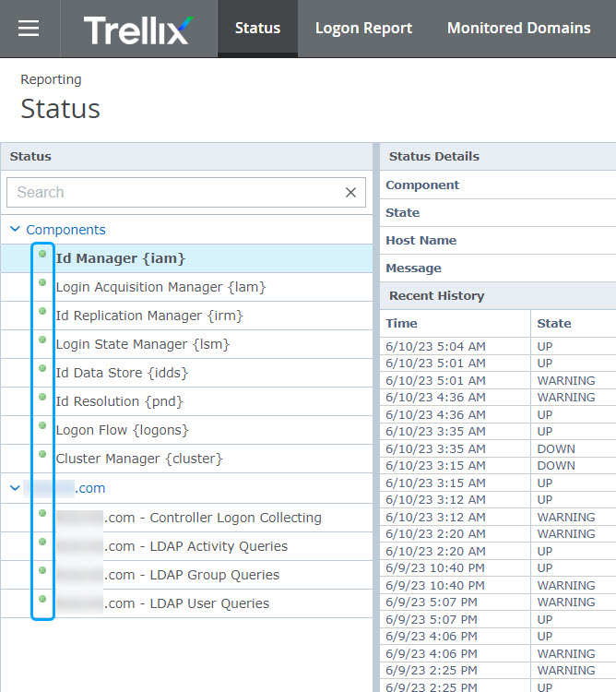This screenshot has height=692, width=616.
Task: Click history entry 6/10/23 3:35 AM DOWN row
Action: (498, 448)
